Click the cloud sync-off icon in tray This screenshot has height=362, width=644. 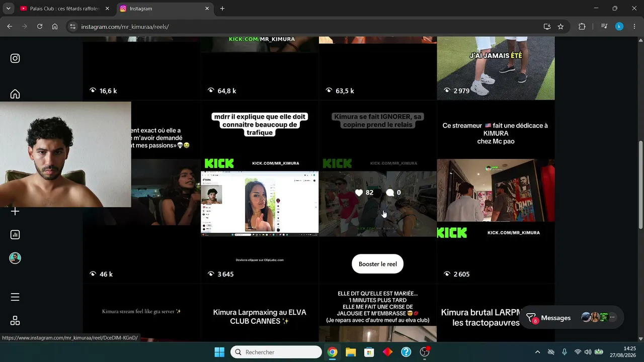pyautogui.click(x=551, y=352)
